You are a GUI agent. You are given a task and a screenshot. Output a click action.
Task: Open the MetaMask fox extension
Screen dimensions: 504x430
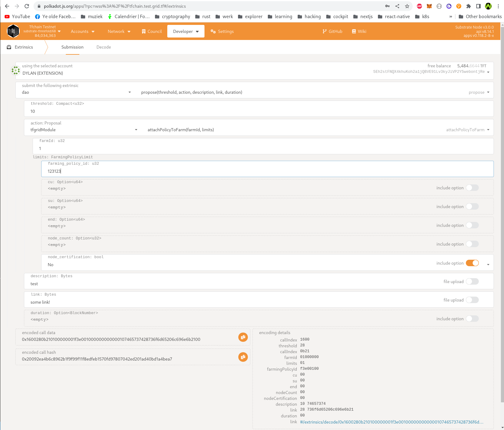(x=429, y=6)
